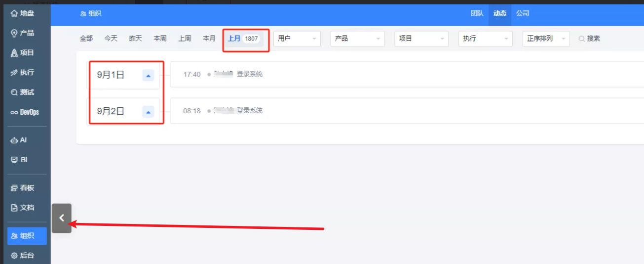Click the search magnifier icon
Viewport: 644px width, 264px height.
click(x=581, y=39)
